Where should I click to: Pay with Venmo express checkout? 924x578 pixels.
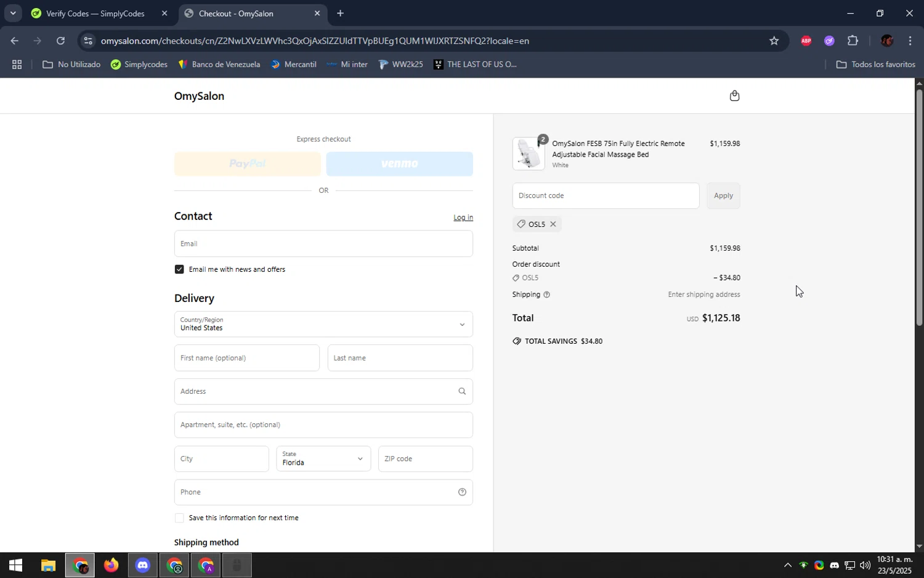click(x=400, y=164)
